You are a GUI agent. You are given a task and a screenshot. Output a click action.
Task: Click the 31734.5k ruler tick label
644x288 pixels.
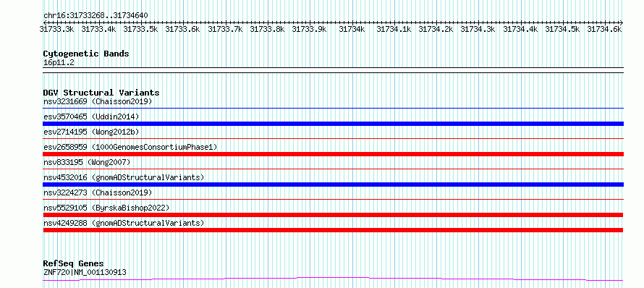562,29
